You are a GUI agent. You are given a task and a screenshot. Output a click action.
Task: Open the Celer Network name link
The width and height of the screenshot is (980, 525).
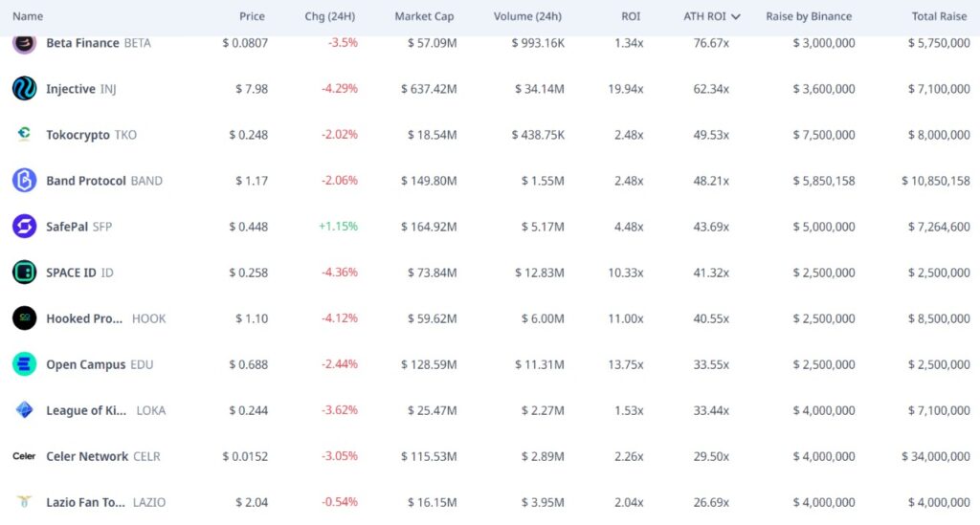(x=87, y=456)
